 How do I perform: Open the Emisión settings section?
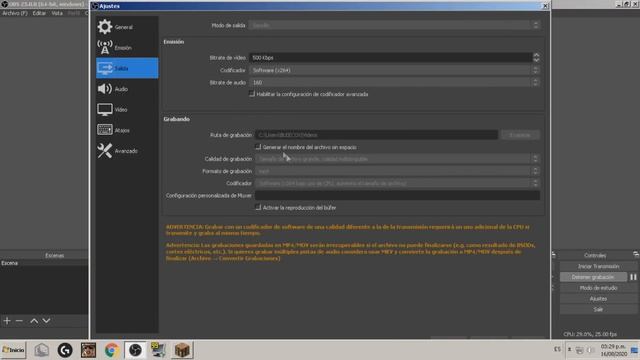(x=127, y=48)
